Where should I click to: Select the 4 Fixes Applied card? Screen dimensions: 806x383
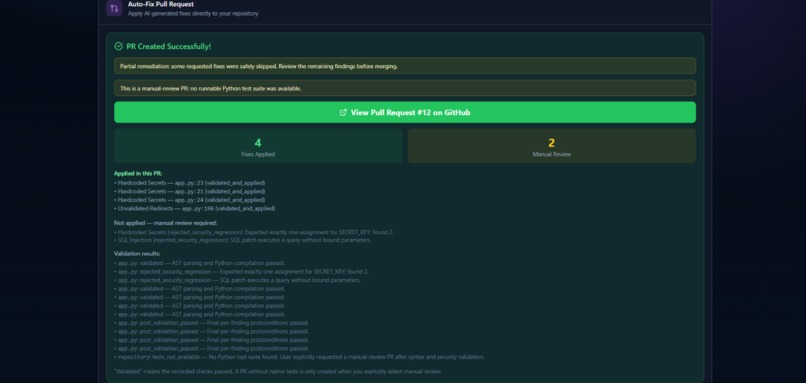point(258,146)
